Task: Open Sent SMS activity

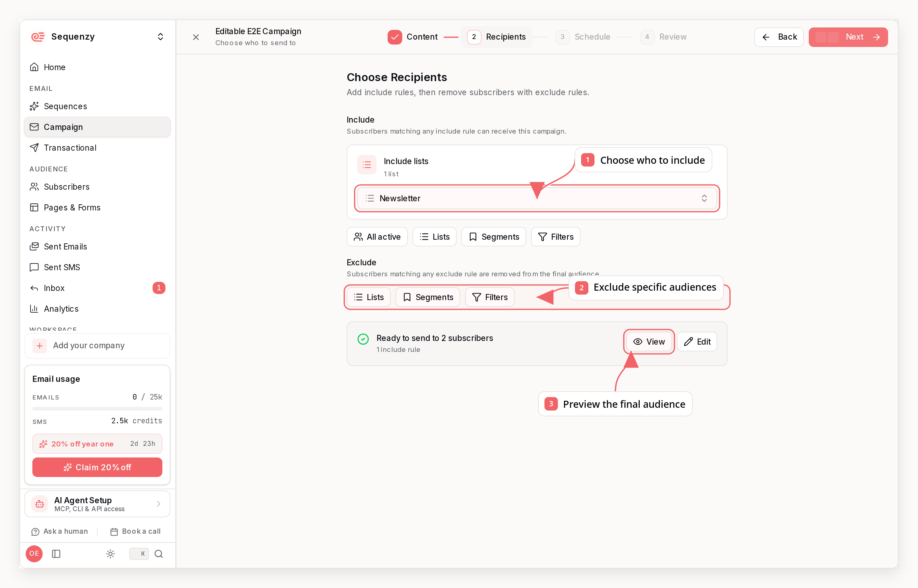Action: pos(97,267)
